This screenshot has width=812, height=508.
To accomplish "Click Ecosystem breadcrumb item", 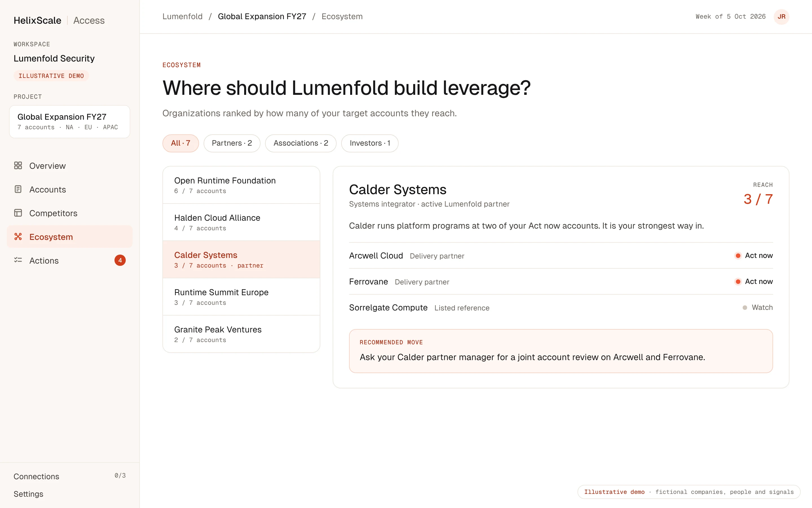I will (x=342, y=16).
